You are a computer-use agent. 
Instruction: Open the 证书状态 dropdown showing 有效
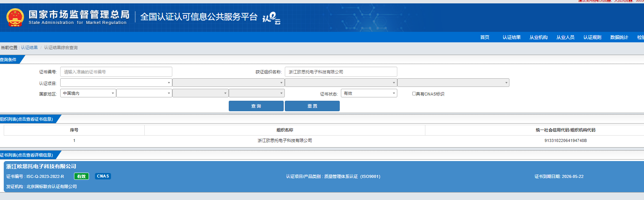pos(369,93)
